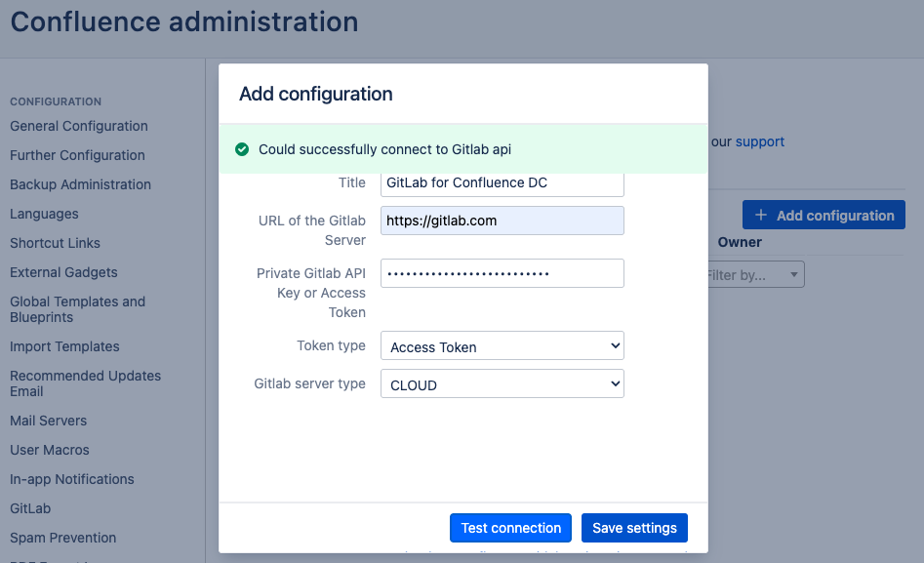The width and height of the screenshot is (924, 563).
Task: Click the green success checkmark icon
Action: (242, 149)
